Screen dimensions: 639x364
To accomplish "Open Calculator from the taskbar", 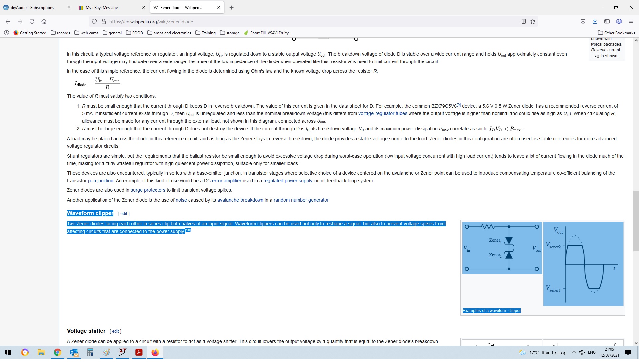I will pyautogui.click(x=90, y=353).
